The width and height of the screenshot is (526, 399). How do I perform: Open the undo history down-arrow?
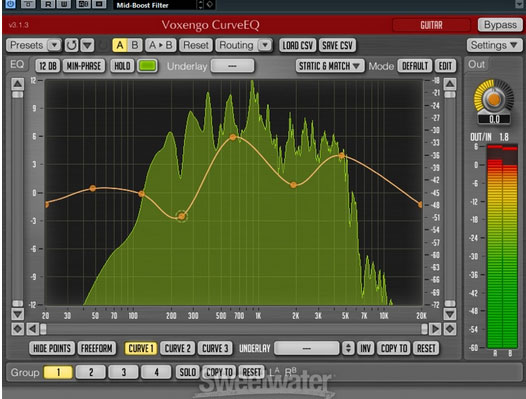tap(87, 45)
